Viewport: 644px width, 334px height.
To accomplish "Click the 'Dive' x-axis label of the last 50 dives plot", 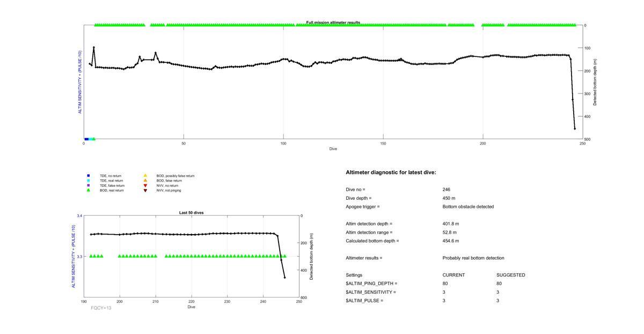I will point(192,307).
